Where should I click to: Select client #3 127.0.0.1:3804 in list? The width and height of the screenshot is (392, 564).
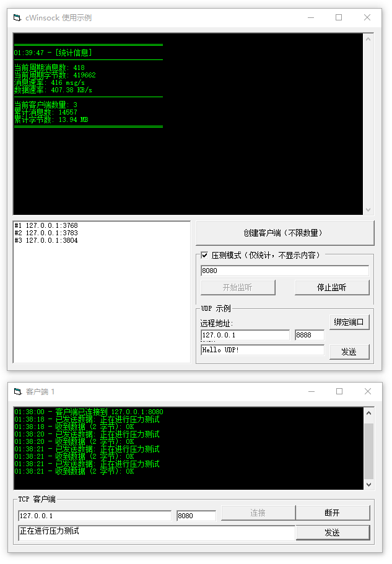point(46,240)
